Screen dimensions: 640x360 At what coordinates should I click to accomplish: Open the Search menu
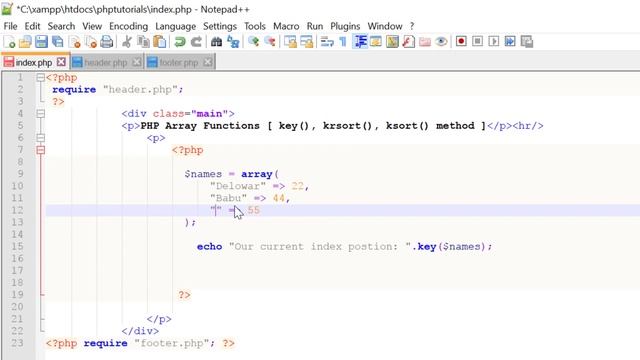(x=61, y=26)
